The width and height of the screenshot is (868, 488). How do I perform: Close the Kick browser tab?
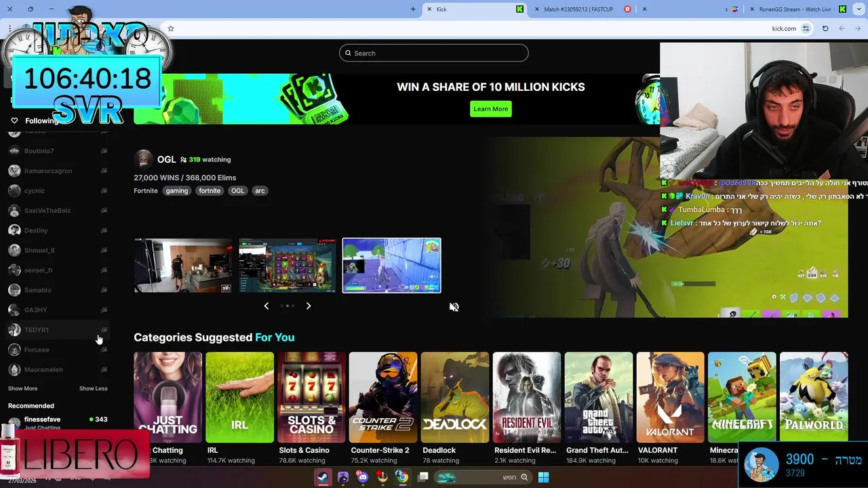pos(429,9)
